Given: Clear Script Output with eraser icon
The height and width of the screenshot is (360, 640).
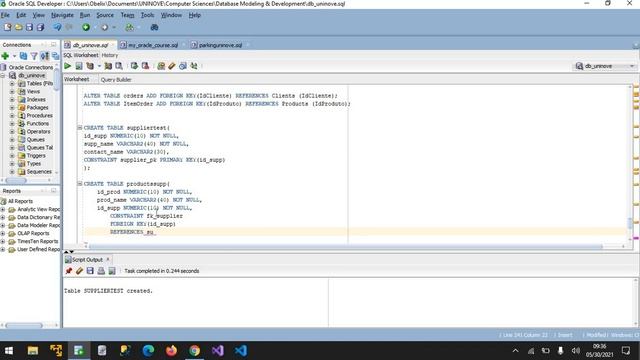Looking at the screenshot, I should coord(79,271).
